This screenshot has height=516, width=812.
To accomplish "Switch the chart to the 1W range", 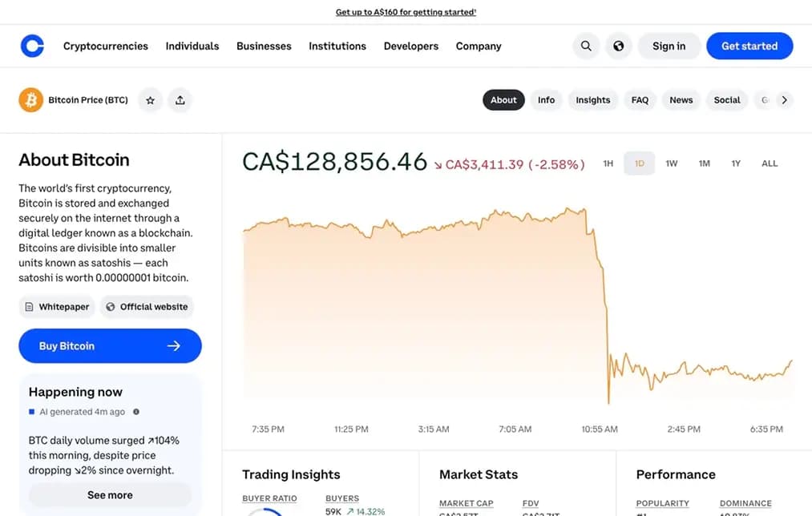I will click(672, 163).
